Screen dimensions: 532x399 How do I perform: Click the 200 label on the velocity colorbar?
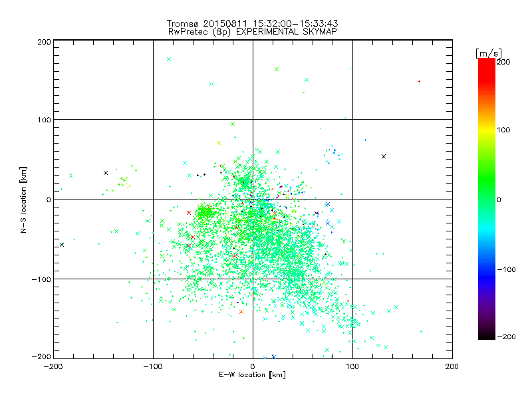[503, 62]
